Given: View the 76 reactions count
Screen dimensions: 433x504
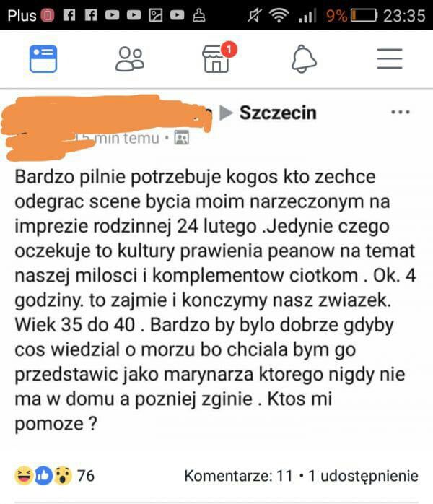Looking at the screenshot, I should (x=86, y=476).
